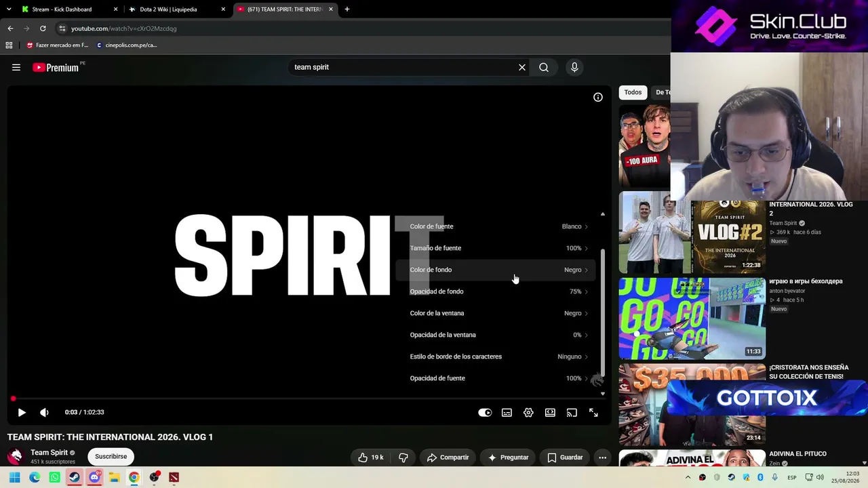Play the video
Viewport: 868px width, 488px height.
[x=22, y=412]
